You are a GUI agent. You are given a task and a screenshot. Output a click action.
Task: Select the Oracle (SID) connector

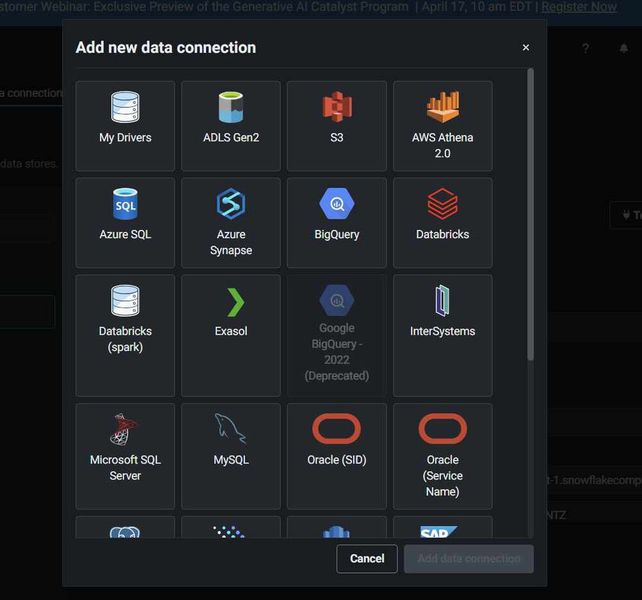click(x=337, y=456)
